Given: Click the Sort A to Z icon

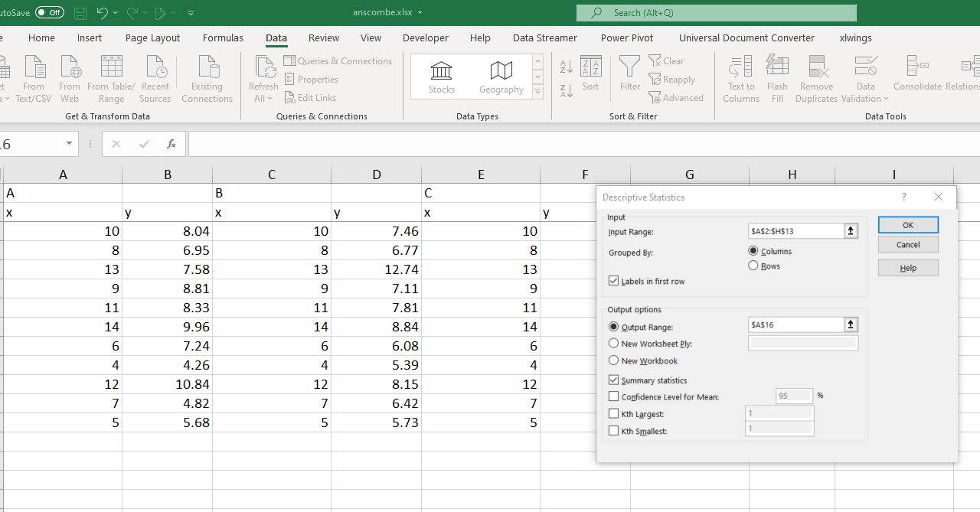Looking at the screenshot, I should tap(567, 67).
